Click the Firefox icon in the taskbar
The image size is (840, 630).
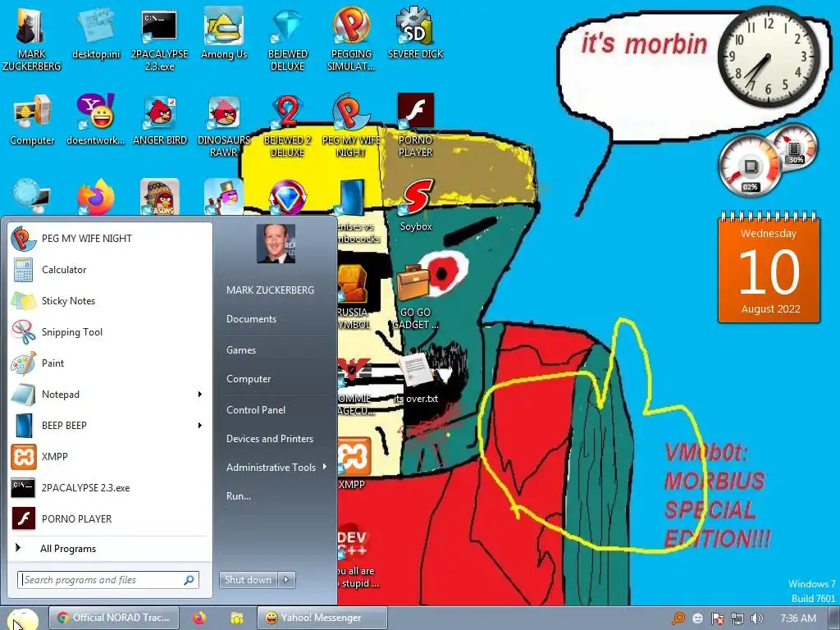tap(199, 618)
